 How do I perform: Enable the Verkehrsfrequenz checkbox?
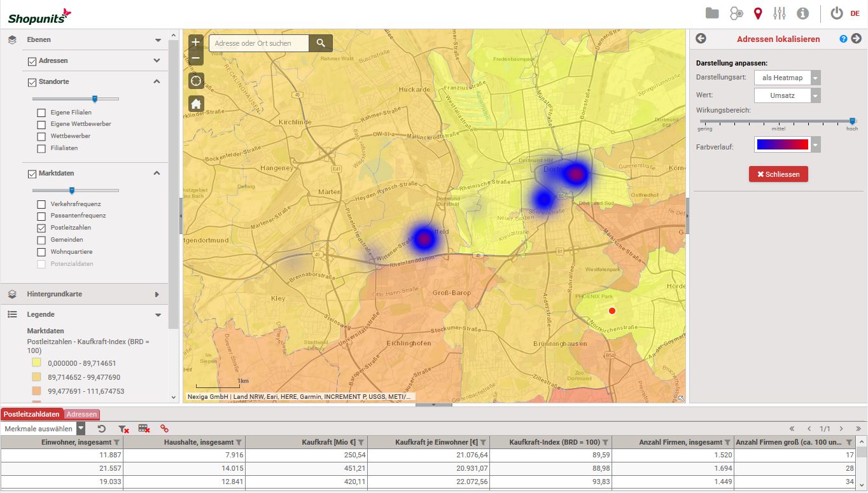tap(41, 204)
